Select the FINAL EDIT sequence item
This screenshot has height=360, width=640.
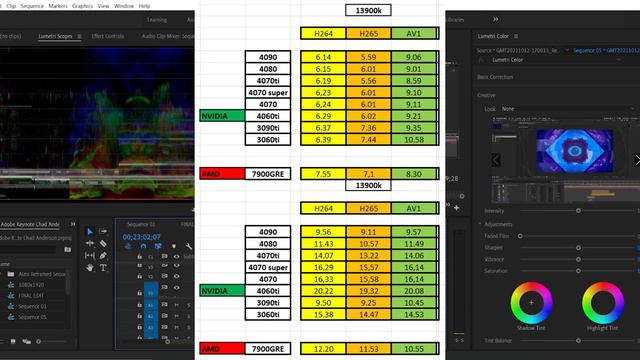pos(31,296)
